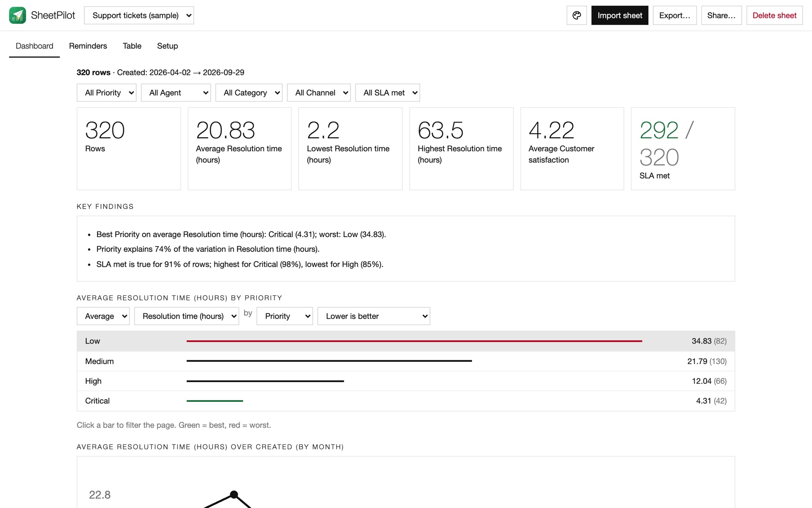Click the Share button
Screen dimensions: 812x508
(x=721, y=15)
